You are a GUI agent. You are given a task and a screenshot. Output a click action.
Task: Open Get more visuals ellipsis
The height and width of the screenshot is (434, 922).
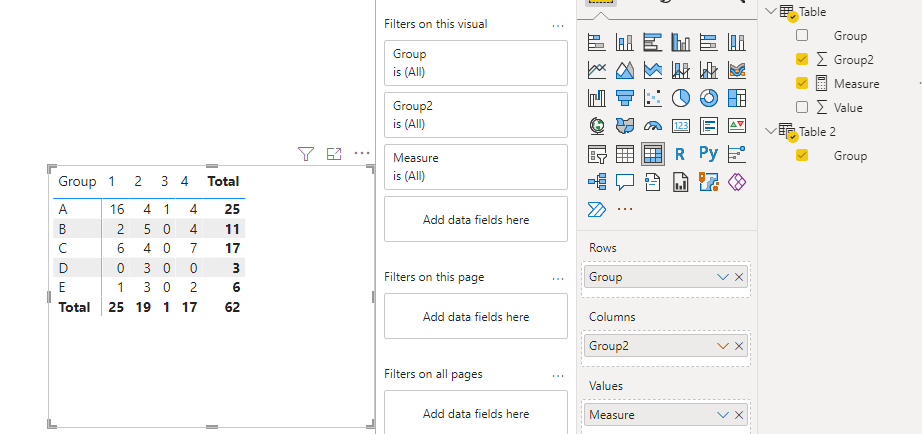[x=624, y=209]
